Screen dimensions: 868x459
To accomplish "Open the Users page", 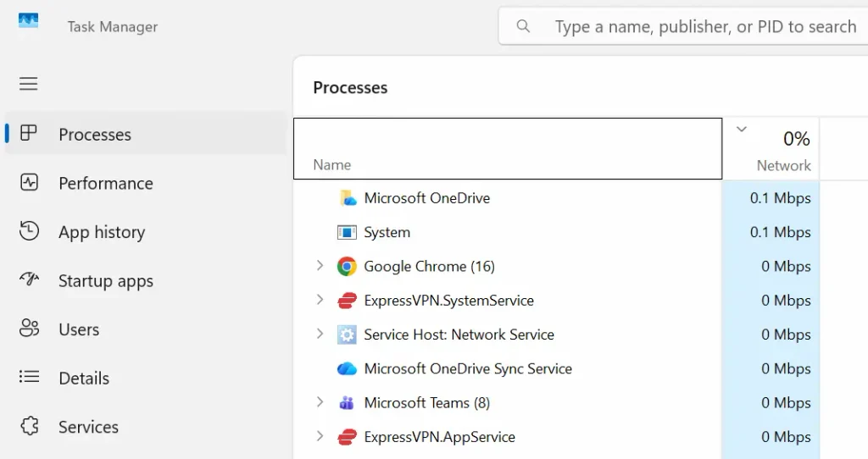I will click(146, 329).
